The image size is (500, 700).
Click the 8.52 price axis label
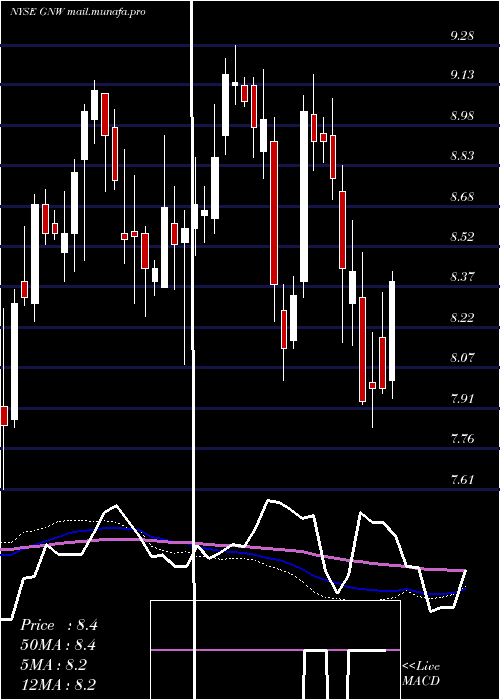[462, 237]
